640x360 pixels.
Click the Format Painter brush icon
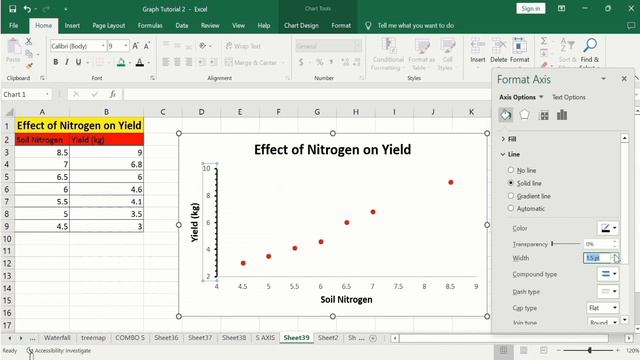pyautogui.click(x=29, y=65)
